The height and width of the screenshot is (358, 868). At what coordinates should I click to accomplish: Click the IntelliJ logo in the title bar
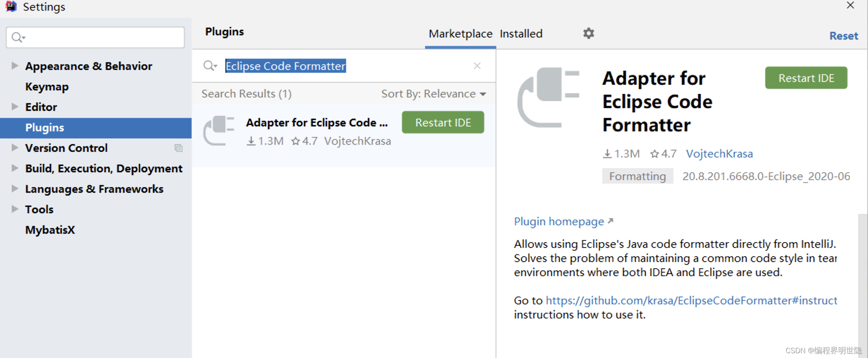tap(11, 6)
